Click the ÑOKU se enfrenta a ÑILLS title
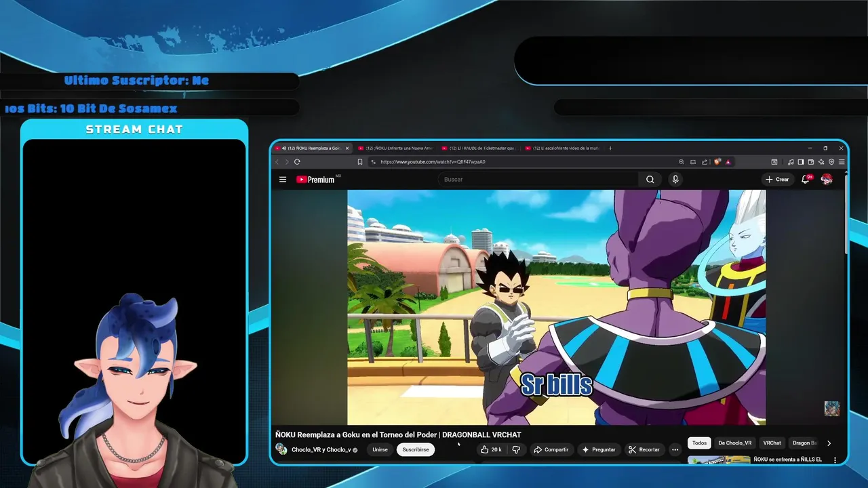Image resolution: width=868 pixels, height=488 pixels. click(787, 460)
